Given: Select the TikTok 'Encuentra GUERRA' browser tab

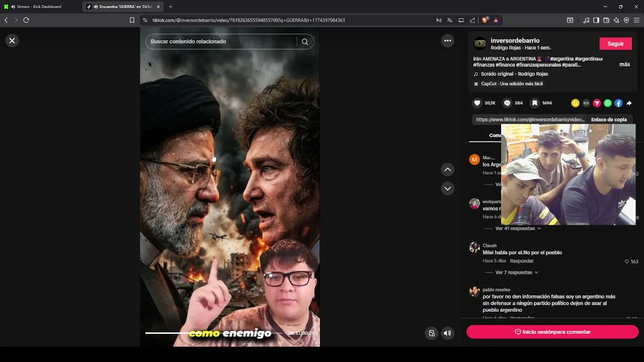Looking at the screenshot, I should 122,7.
